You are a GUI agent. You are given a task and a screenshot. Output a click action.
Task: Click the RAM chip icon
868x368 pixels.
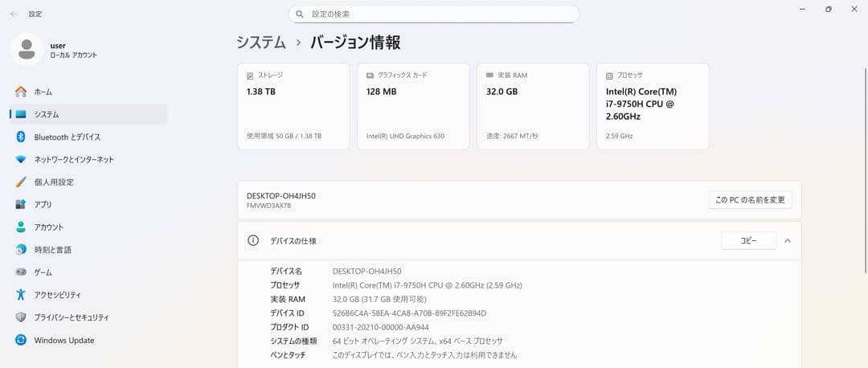tap(489, 76)
